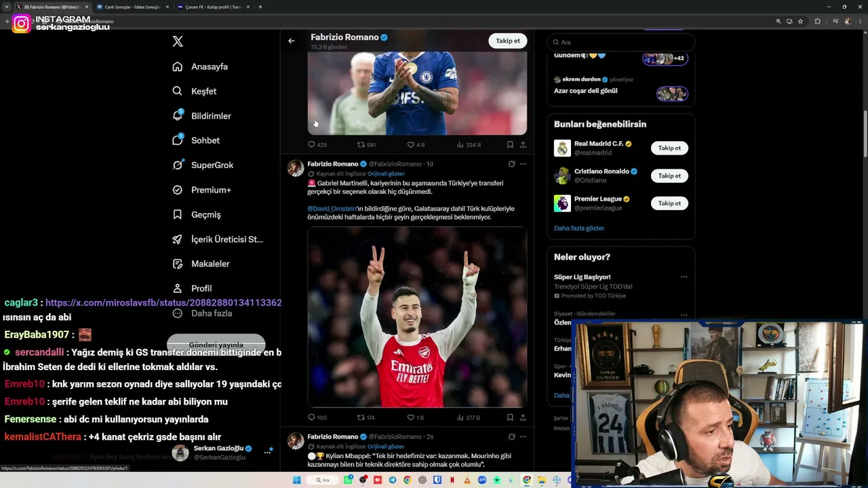Screen dimensions: 868x488
Task: Bookmark the Chelsea photo post
Action: pyautogui.click(x=510, y=144)
